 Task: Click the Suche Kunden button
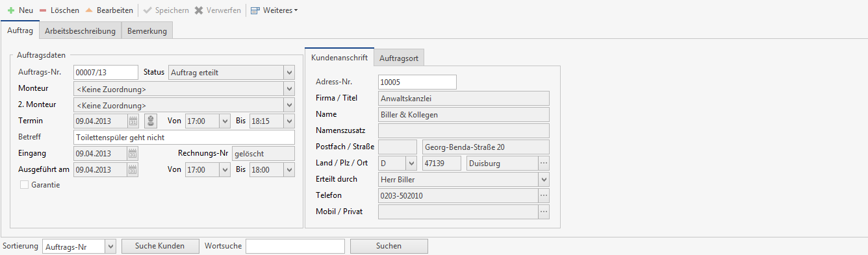coord(160,246)
